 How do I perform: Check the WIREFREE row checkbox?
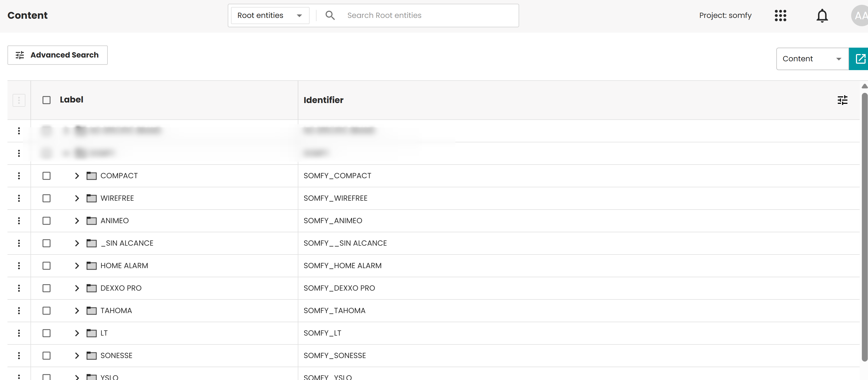pos(47,198)
